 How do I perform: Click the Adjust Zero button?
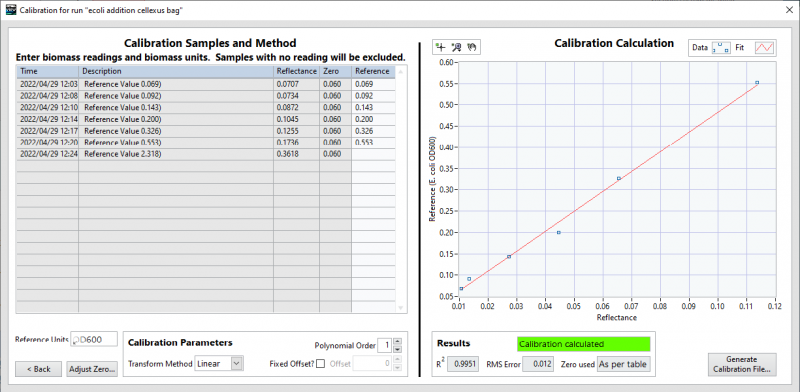(92, 369)
